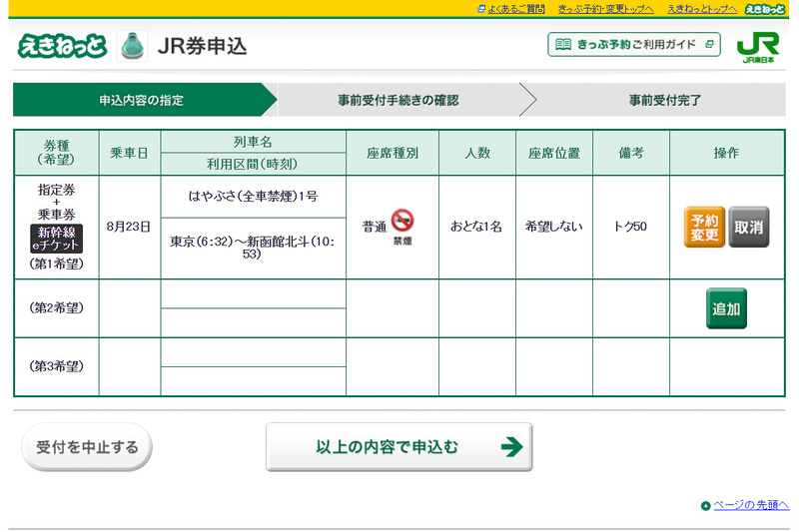Go to きっぷ予約・変更トップへ link
The height and width of the screenshot is (532, 799).
(606, 9)
